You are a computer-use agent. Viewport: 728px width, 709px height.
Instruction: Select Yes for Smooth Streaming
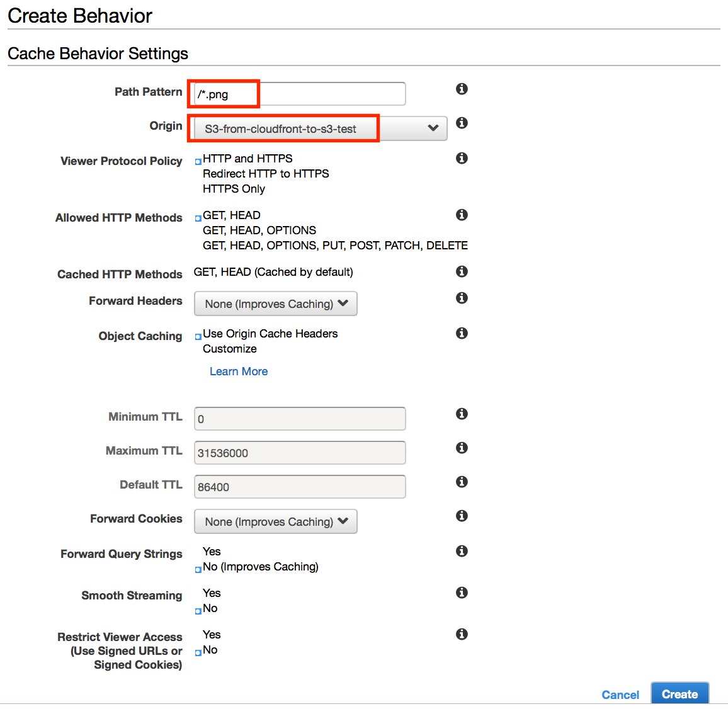point(211,593)
